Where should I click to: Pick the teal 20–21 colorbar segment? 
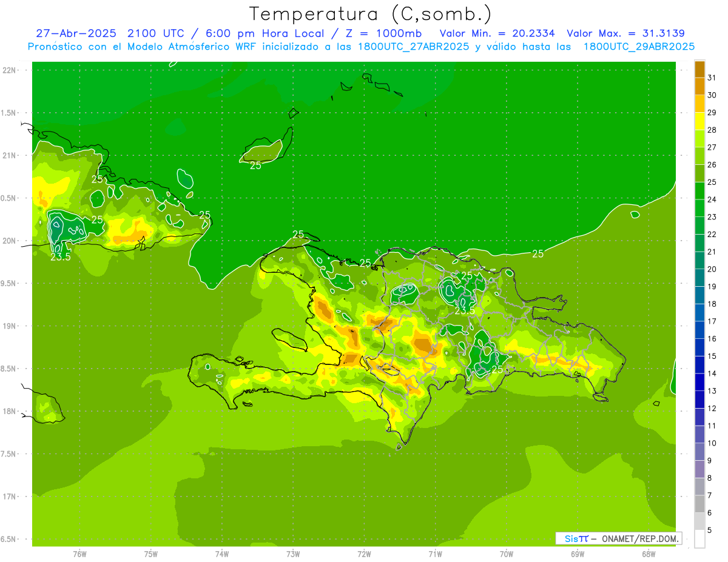click(x=699, y=261)
